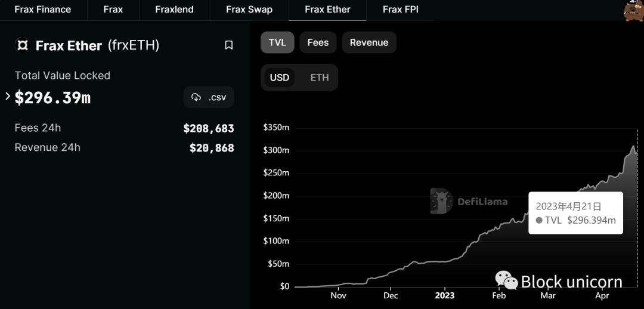Click the Frax Ether logo icon
Viewport: 644px width, 309px height.
22,45
